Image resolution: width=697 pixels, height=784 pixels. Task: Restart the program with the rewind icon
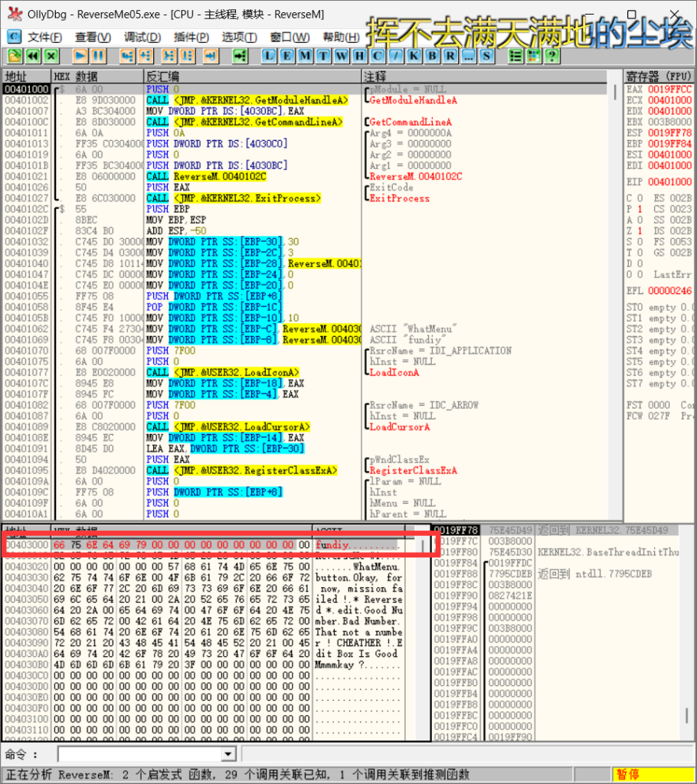coord(33,56)
